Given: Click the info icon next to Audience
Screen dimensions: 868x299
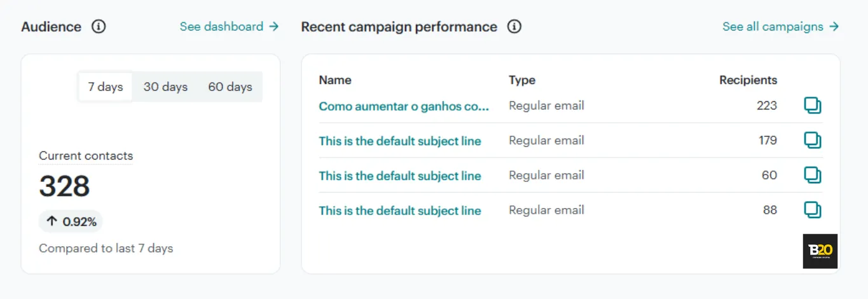Looking at the screenshot, I should (99, 27).
